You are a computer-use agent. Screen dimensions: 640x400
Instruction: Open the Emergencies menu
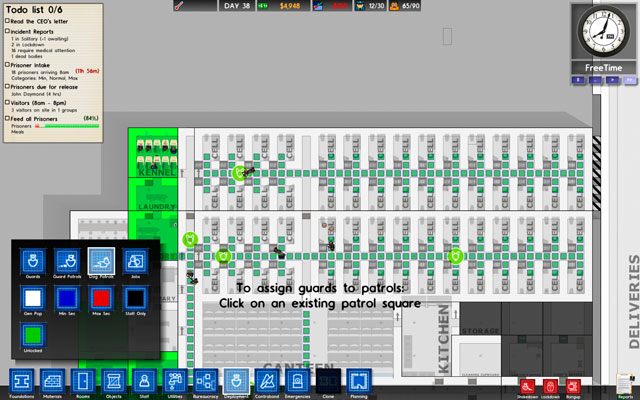297,383
